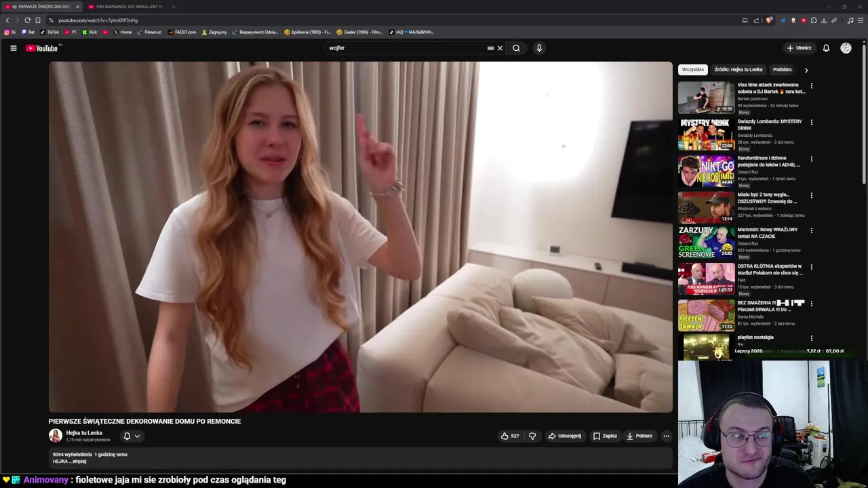This screenshot has height=488, width=868.
Task: Open OSTRA KŁÓTNIA ekspertów video title
Action: click(770, 270)
